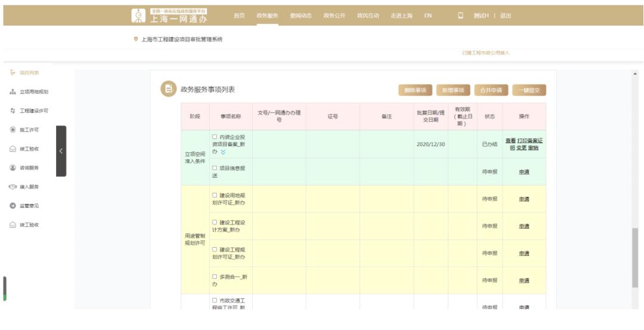Click the 接入服务 handshake icon
The width and height of the screenshot is (644, 330).
pyautogui.click(x=13, y=187)
